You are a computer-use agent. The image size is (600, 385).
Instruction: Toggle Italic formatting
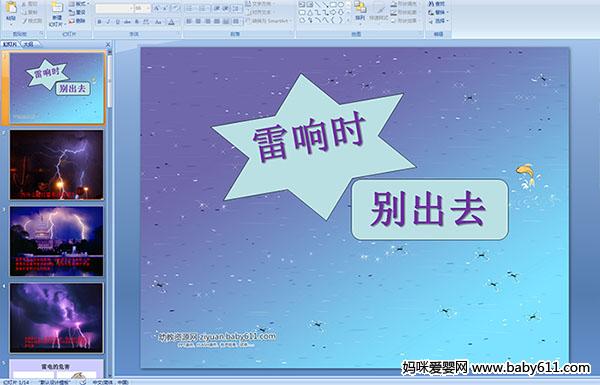tap(108, 22)
